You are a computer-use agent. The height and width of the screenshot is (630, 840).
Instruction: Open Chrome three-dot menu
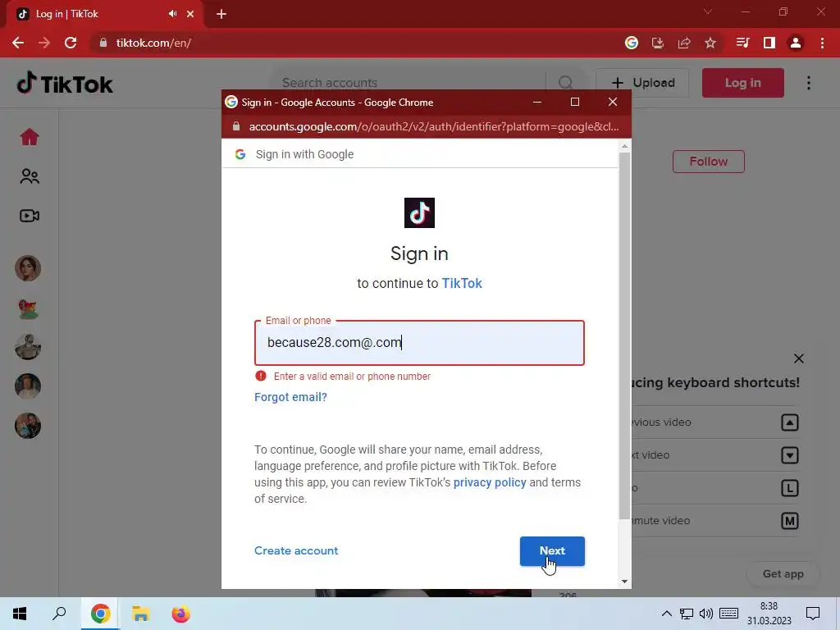tap(822, 43)
